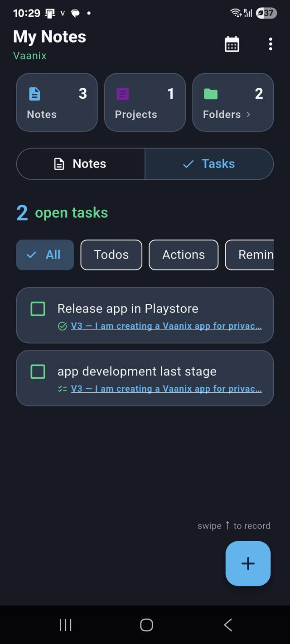The height and width of the screenshot is (644, 290).
Task: Open the three-dot overflow menu
Action: 271,44
